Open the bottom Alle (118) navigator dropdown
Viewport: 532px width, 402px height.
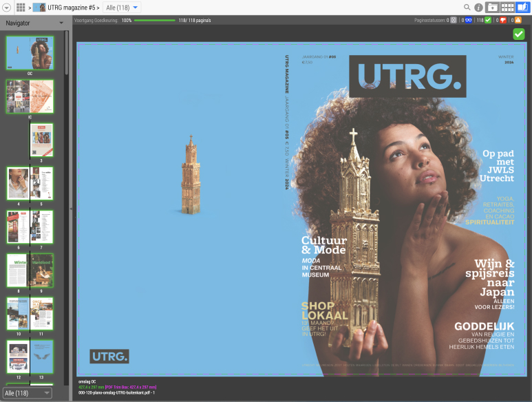(27, 393)
